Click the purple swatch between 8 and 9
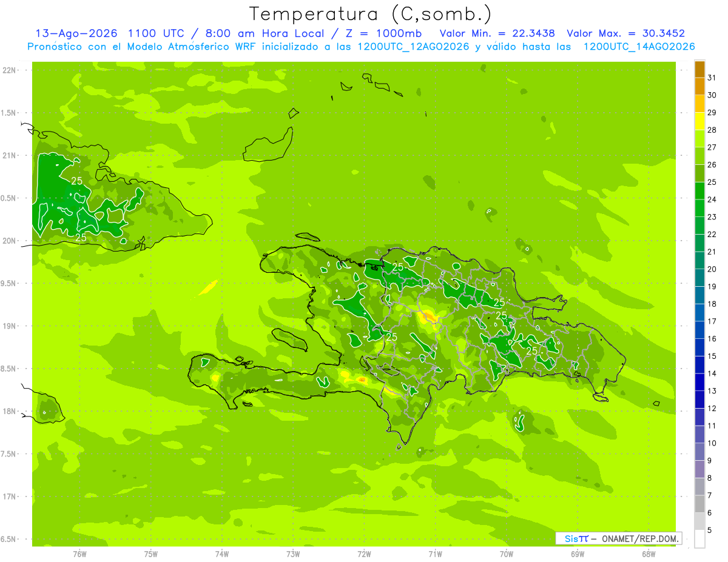 (x=700, y=469)
